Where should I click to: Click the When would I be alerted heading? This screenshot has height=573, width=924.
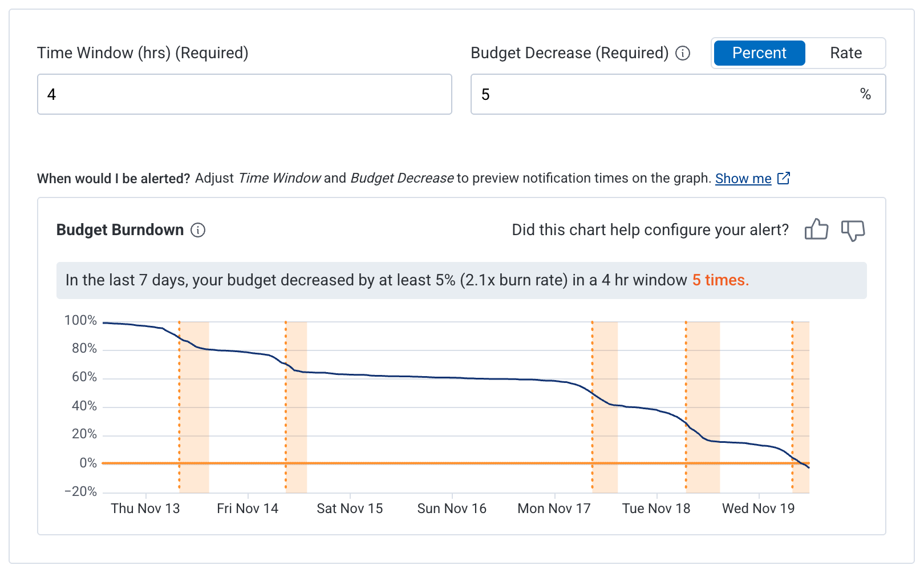coord(114,178)
